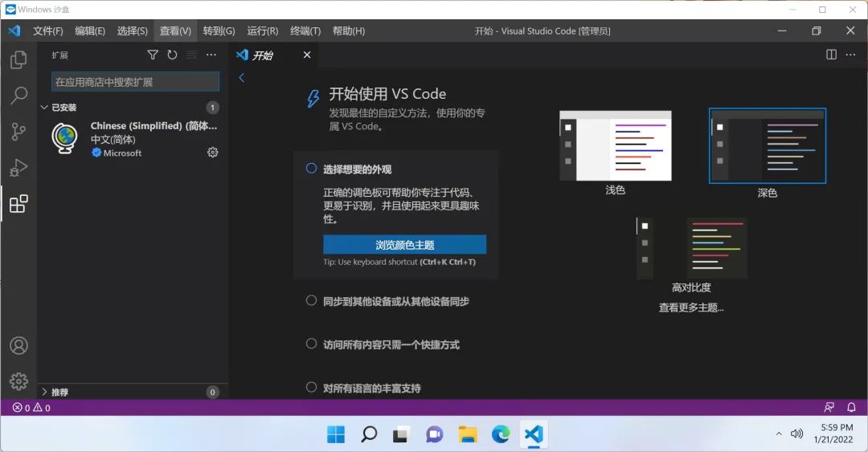
Task: Open the Source Control view icon
Action: point(18,132)
